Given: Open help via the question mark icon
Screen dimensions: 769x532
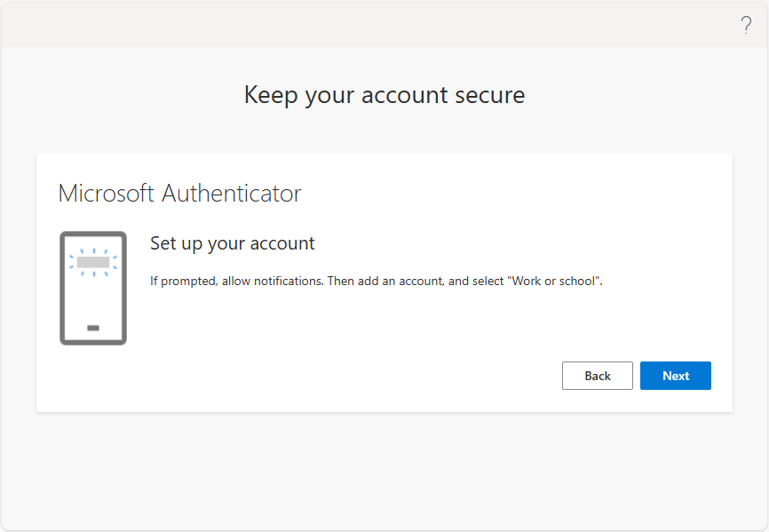Looking at the screenshot, I should pyautogui.click(x=746, y=25).
